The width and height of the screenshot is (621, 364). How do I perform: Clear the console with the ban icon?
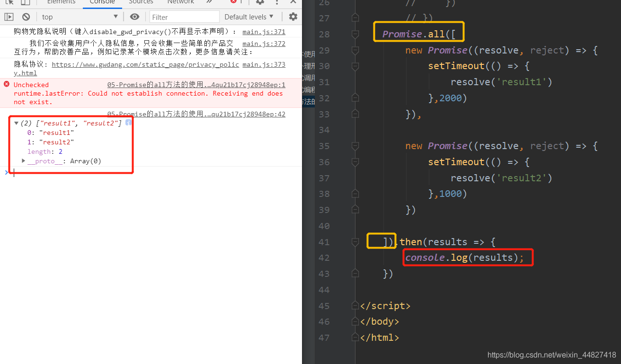click(x=26, y=17)
